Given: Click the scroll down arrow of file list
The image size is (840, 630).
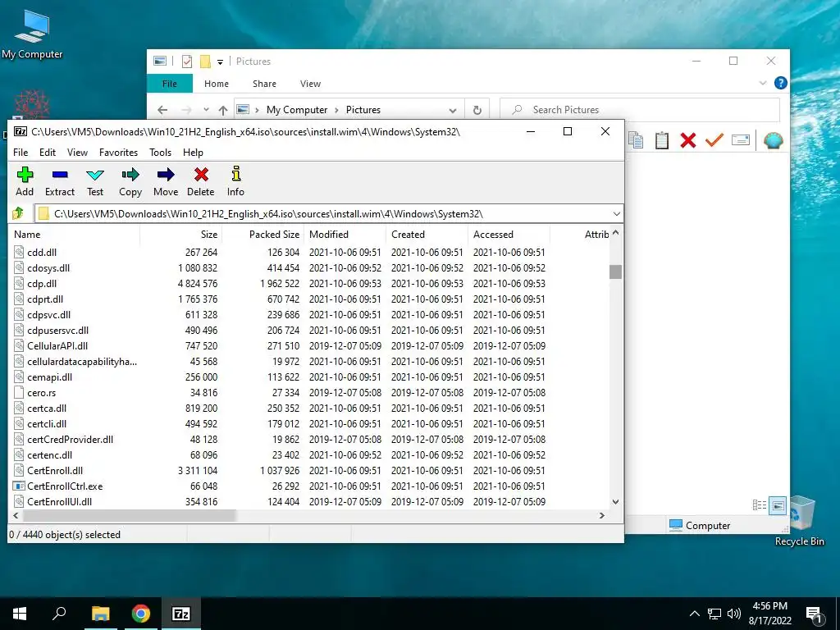Looking at the screenshot, I should click(x=615, y=502).
